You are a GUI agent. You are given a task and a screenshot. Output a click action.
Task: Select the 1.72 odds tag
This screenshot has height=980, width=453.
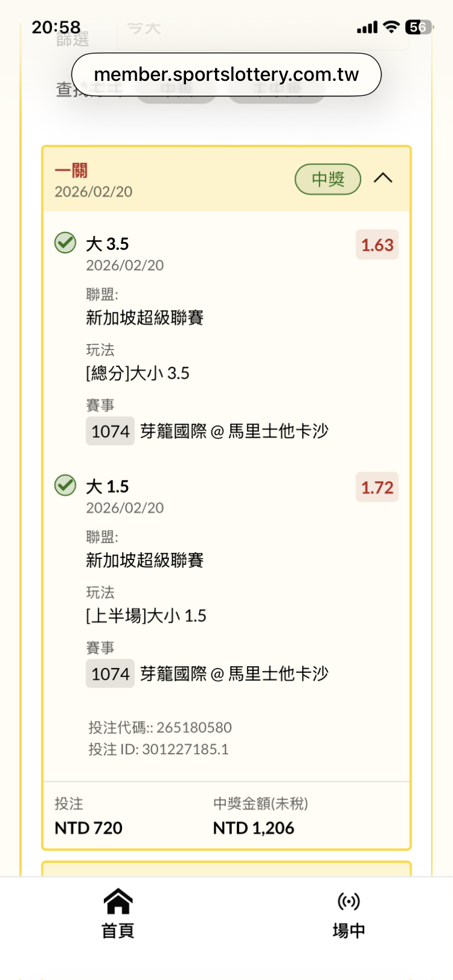click(377, 488)
